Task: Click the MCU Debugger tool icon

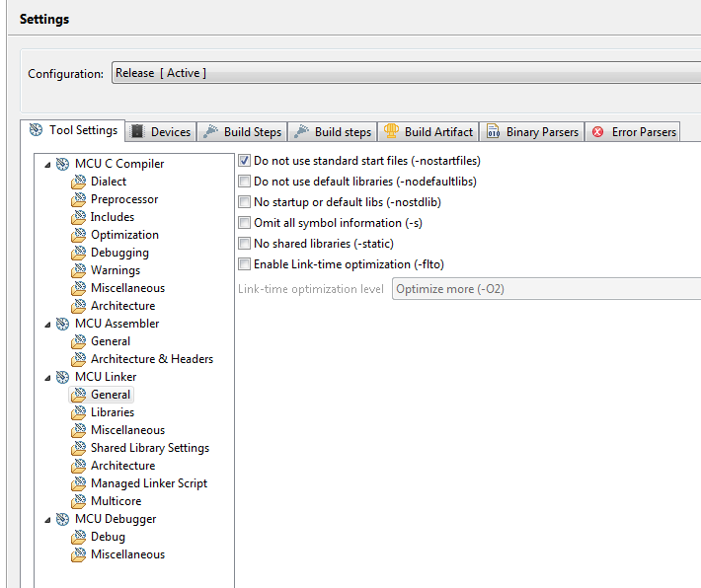Action: [62, 519]
